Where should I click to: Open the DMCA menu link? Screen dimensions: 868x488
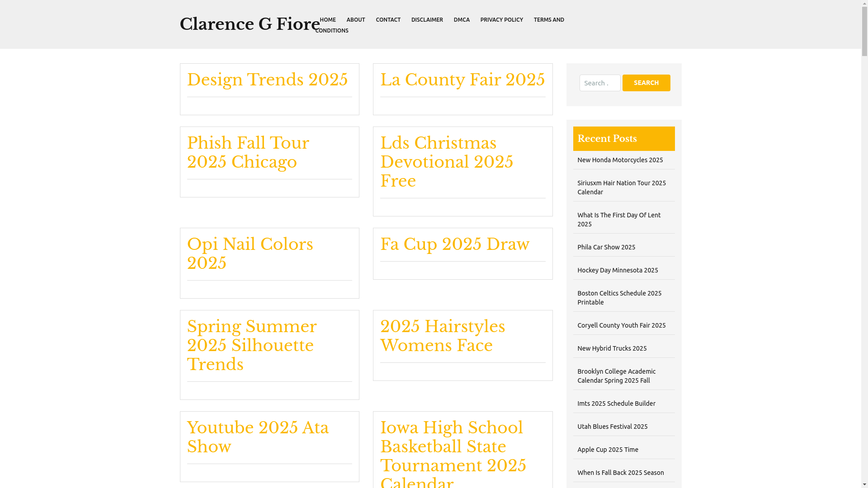(x=462, y=20)
